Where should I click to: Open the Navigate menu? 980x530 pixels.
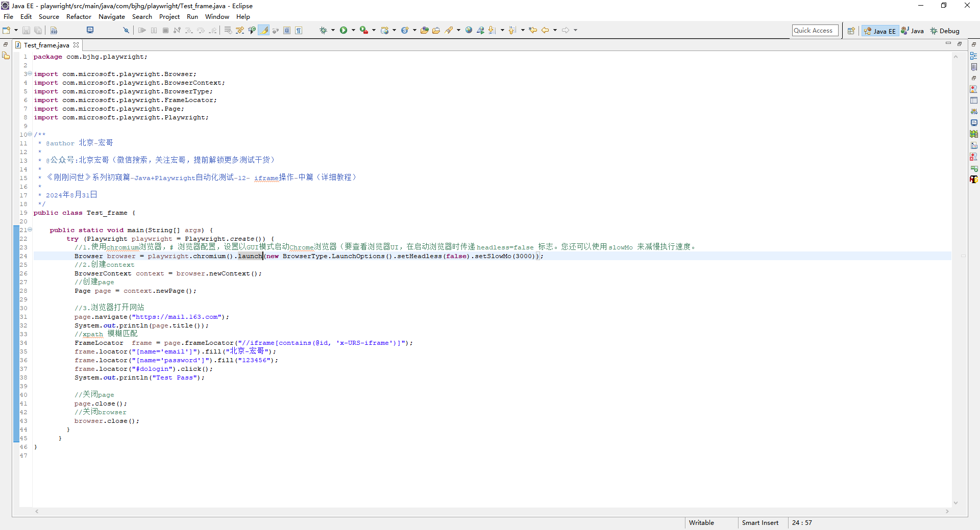click(x=112, y=17)
